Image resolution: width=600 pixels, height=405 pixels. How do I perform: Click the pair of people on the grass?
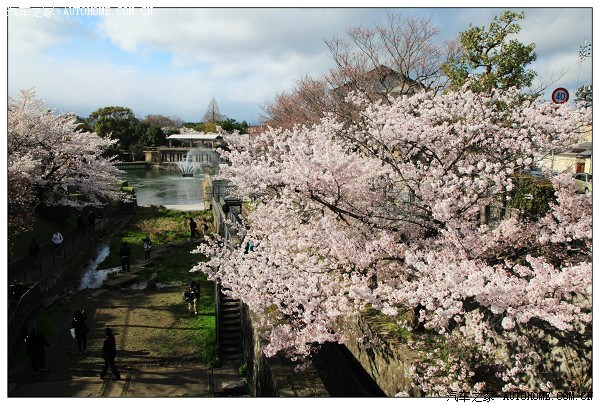[x=191, y=296]
